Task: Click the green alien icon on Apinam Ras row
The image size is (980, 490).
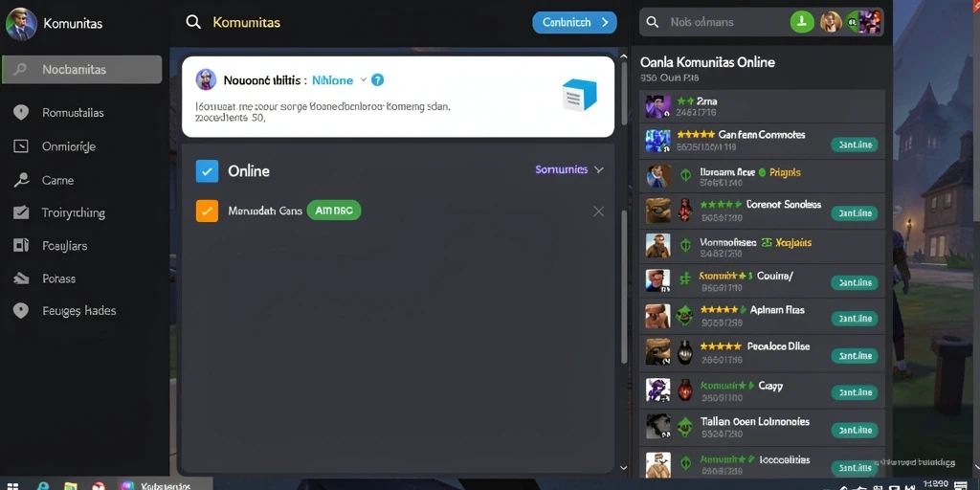Action: (x=685, y=316)
